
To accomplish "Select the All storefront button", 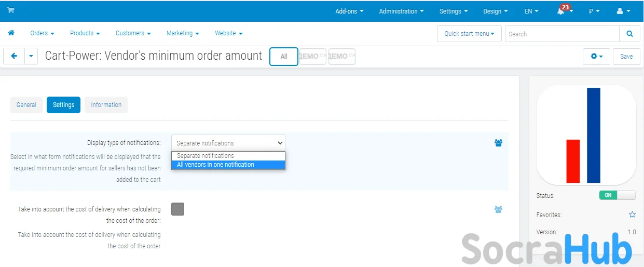I will pyautogui.click(x=284, y=57).
